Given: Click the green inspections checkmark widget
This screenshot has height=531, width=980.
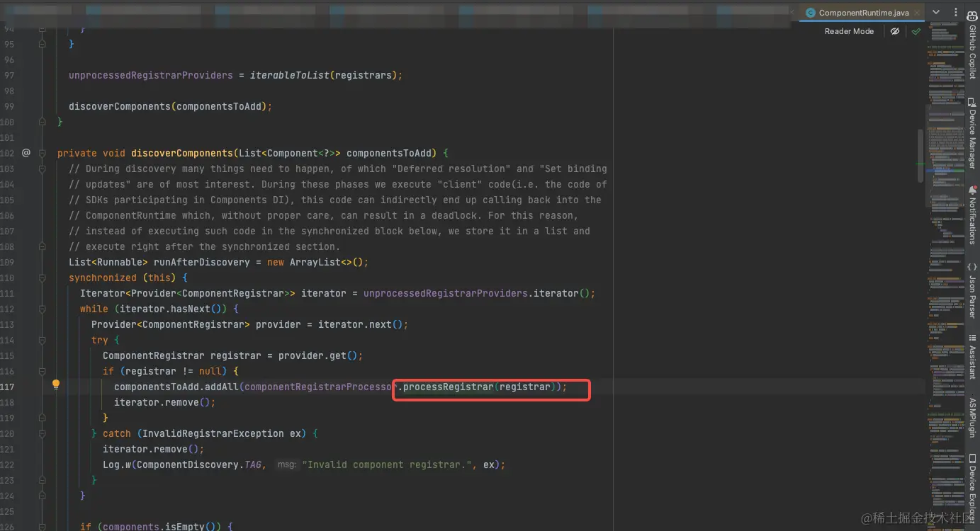Looking at the screenshot, I should coord(916,31).
